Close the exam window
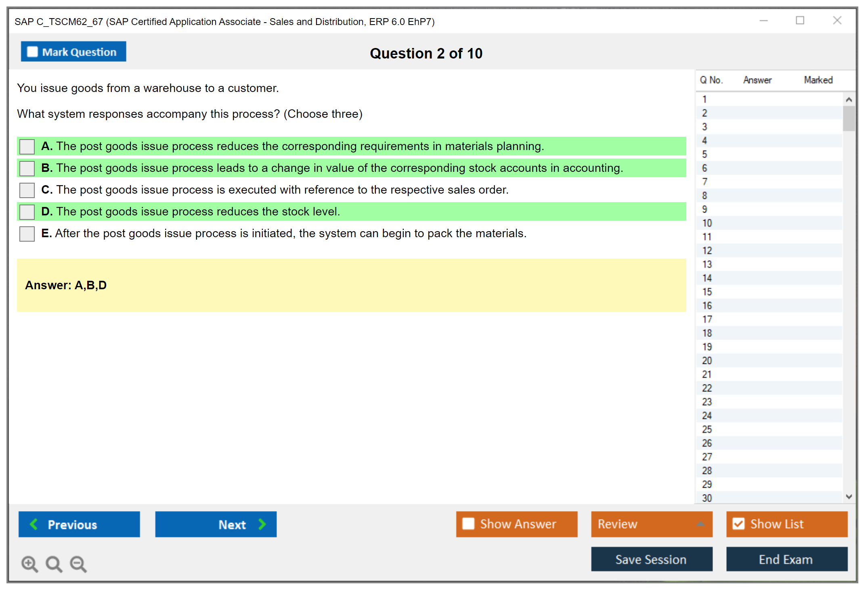The width and height of the screenshot is (868, 593). [x=837, y=21]
